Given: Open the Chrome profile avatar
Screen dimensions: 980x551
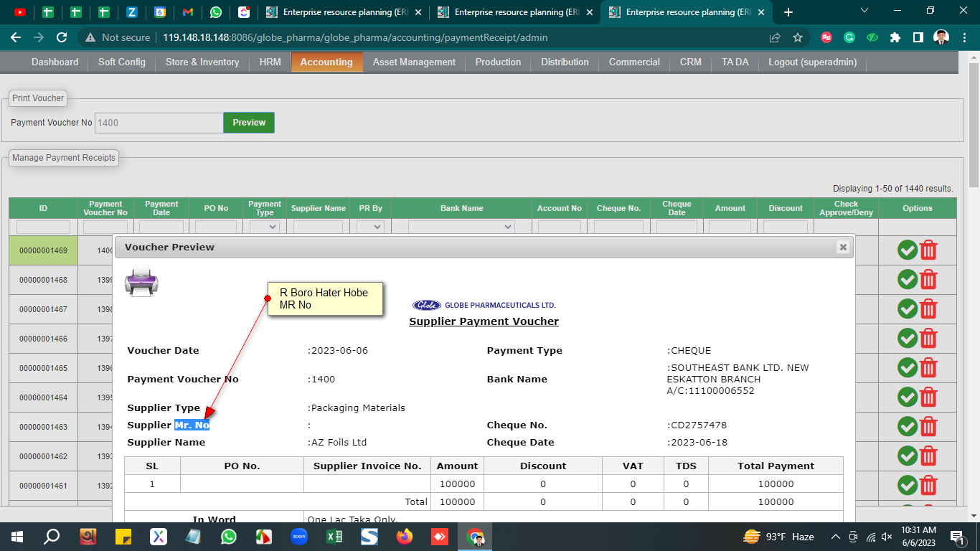Looking at the screenshot, I should 941,37.
